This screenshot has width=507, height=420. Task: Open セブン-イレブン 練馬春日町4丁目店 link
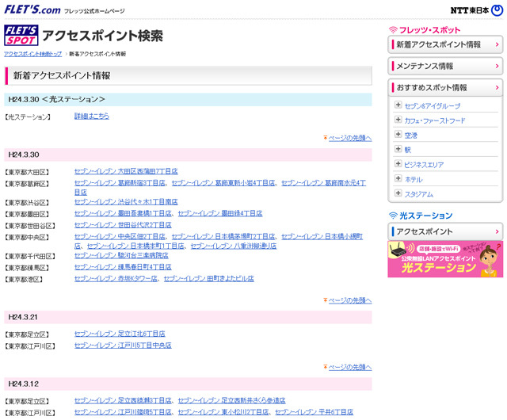point(123,267)
